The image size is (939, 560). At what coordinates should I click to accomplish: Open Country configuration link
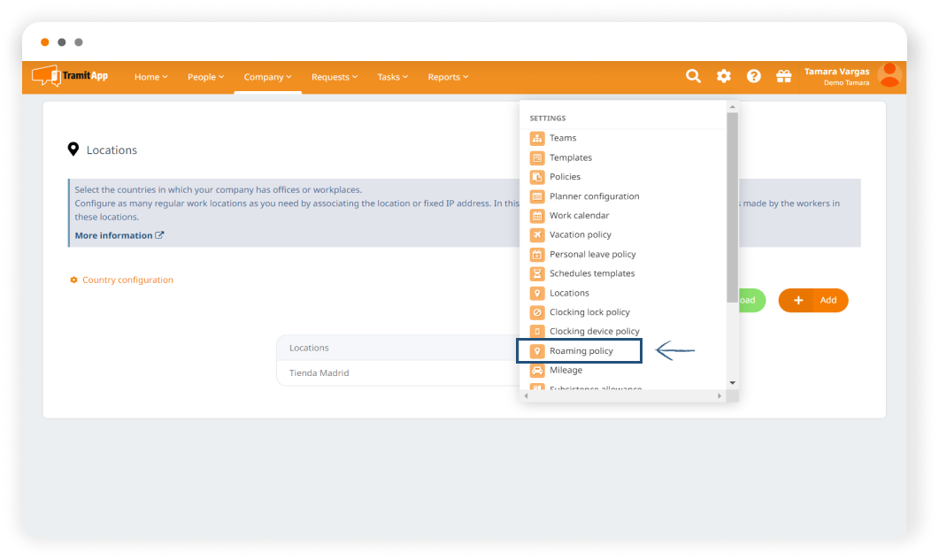(127, 280)
